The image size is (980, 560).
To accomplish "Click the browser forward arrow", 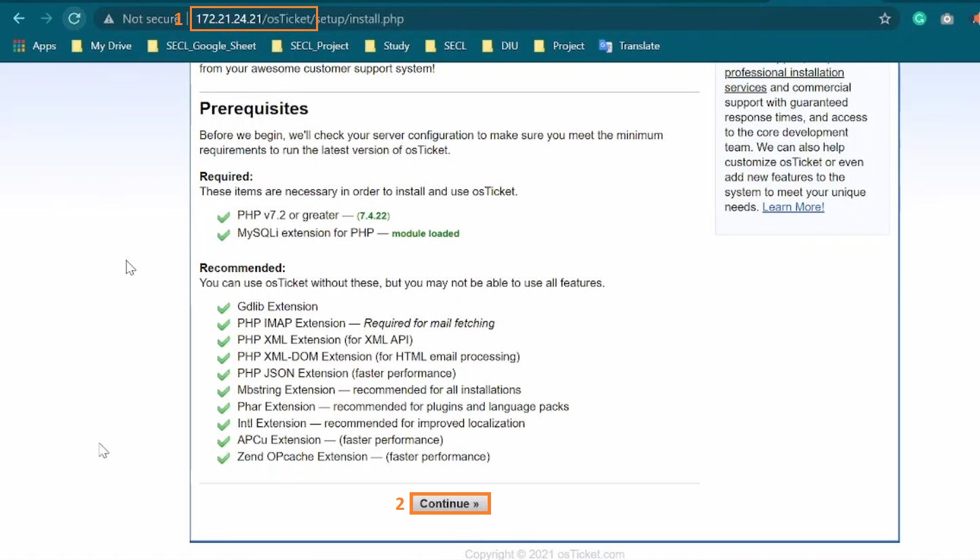I will tap(46, 19).
